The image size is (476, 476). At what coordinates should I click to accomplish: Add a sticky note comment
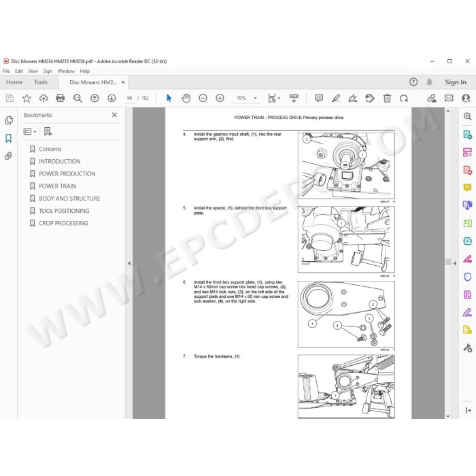[x=319, y=98]
